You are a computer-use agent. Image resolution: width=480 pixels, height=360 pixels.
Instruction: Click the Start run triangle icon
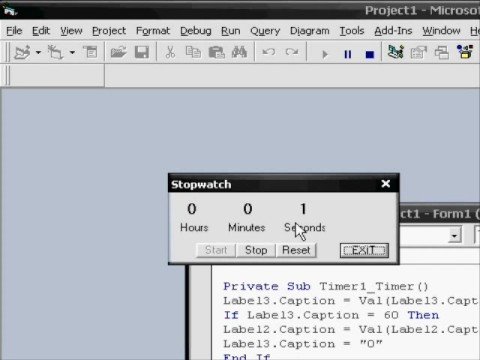coord(325,54)
